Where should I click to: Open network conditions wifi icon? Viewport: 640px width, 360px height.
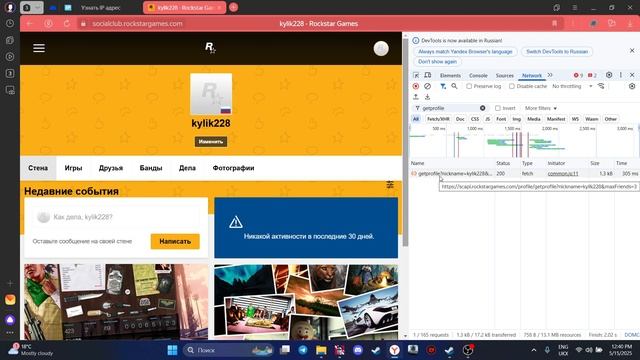pyautogui.click(x=601, y=87)
